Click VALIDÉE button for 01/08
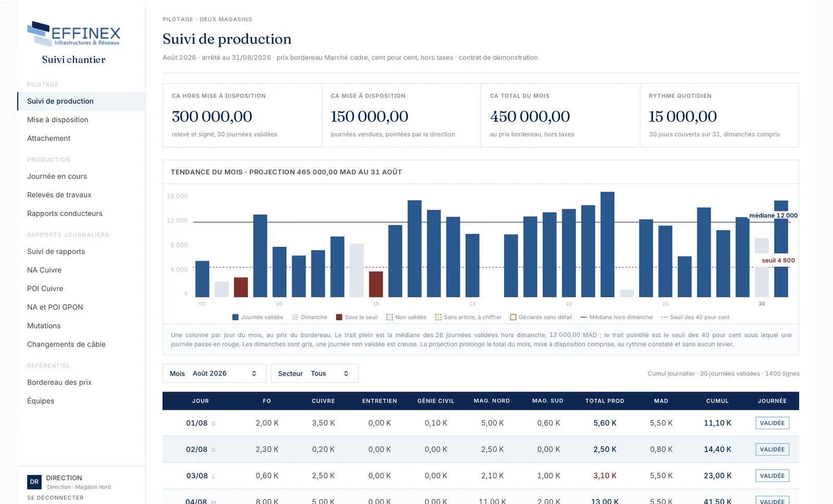This screenshot has width=833, height=504. pos(772,423)
